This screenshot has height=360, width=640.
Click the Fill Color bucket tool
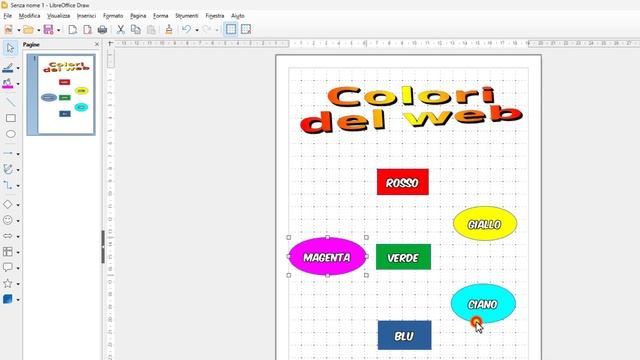click(8, 84)
